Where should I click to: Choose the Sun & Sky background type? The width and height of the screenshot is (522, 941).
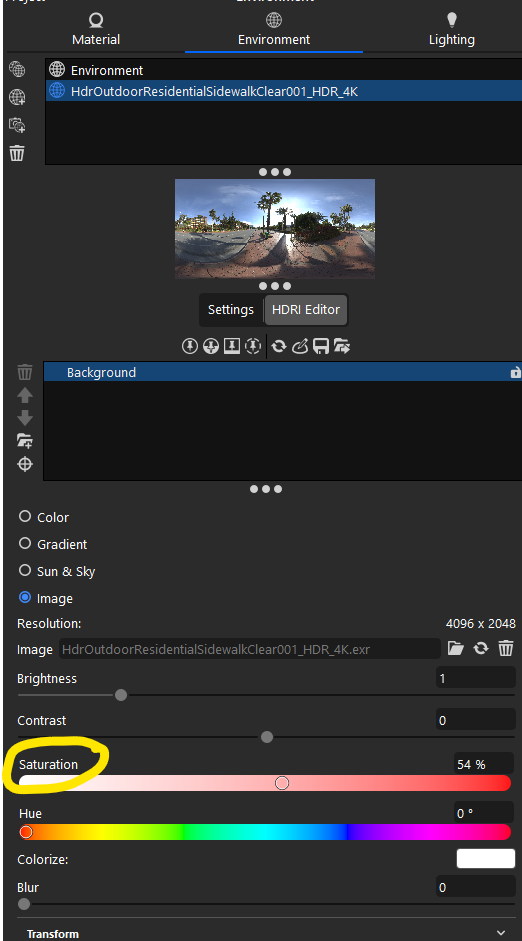pos(25,570)
